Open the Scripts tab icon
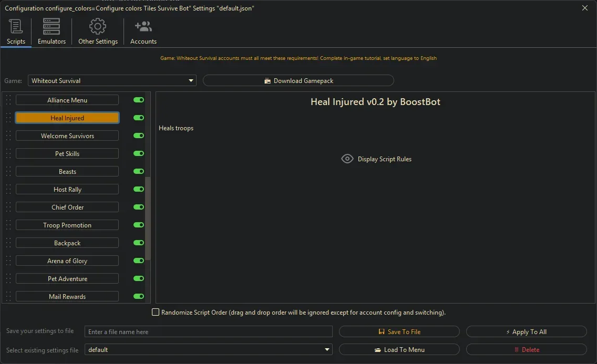597x364 pixels. 16,26
